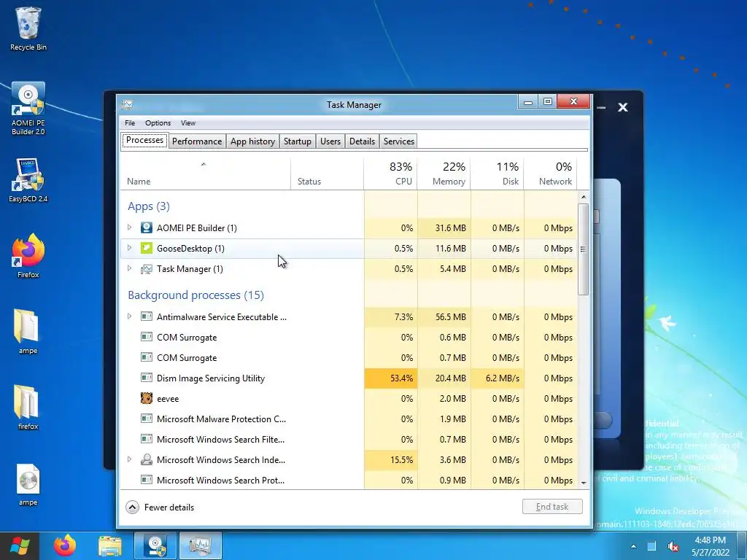Click the scrollbar down arrow in process list
The image size is (747, 560).
tap(584, 483)
